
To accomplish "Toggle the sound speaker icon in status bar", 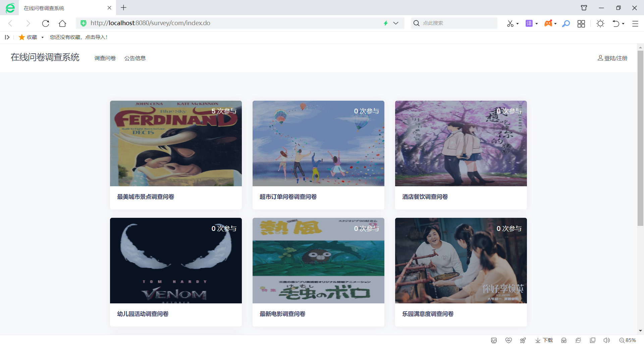I will (x=606, y=340).
